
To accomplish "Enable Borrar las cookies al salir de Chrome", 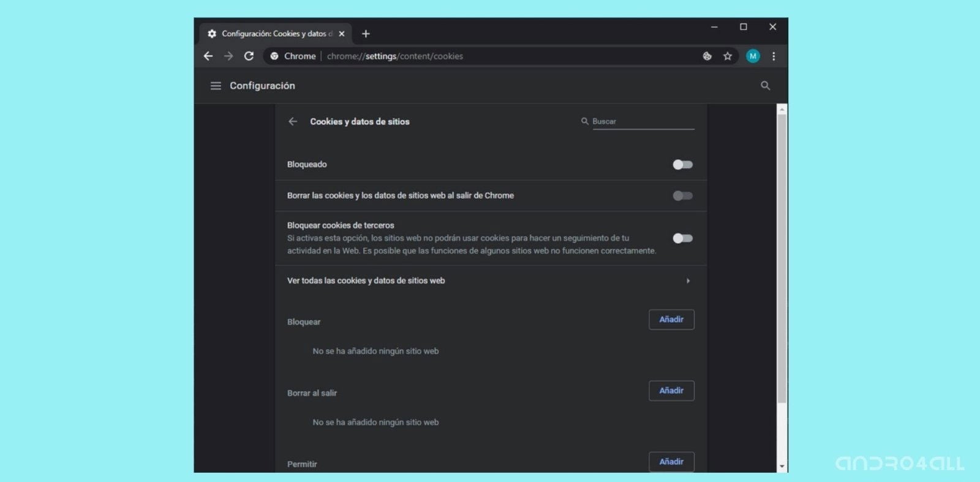I will 682,196.
